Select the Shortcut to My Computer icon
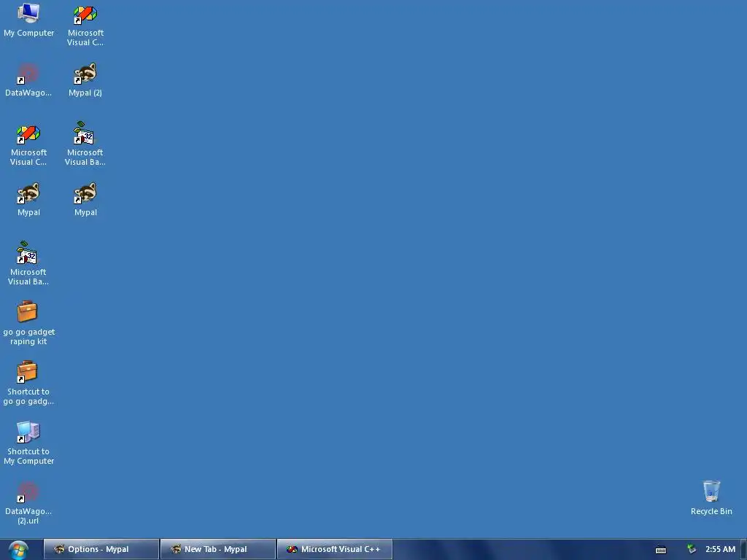747x560 pixels. point(28,443)
